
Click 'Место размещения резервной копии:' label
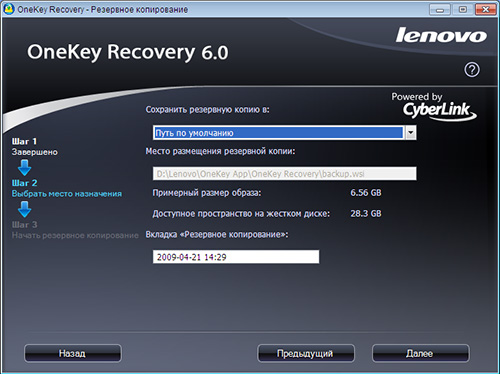(220, 151)
